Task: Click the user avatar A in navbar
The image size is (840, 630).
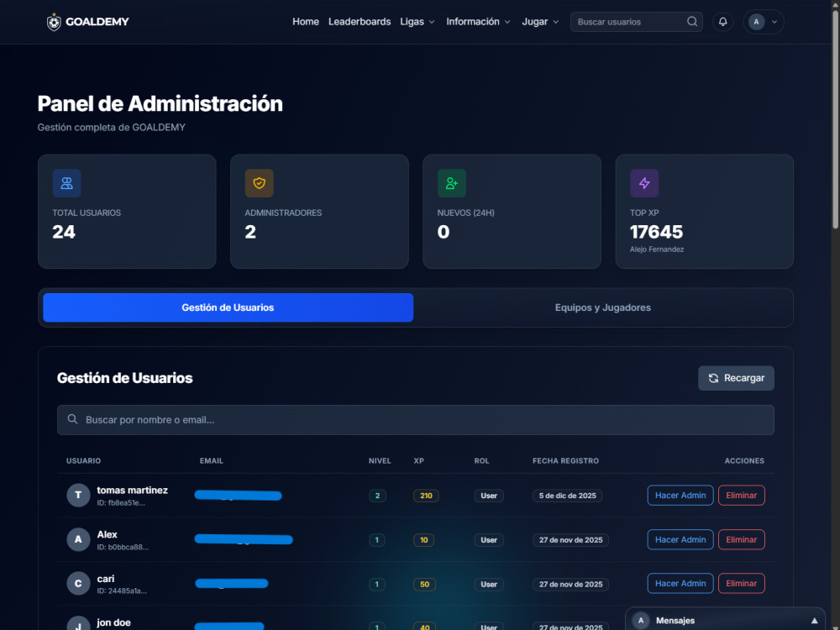Action: click(x=756, y=22)
